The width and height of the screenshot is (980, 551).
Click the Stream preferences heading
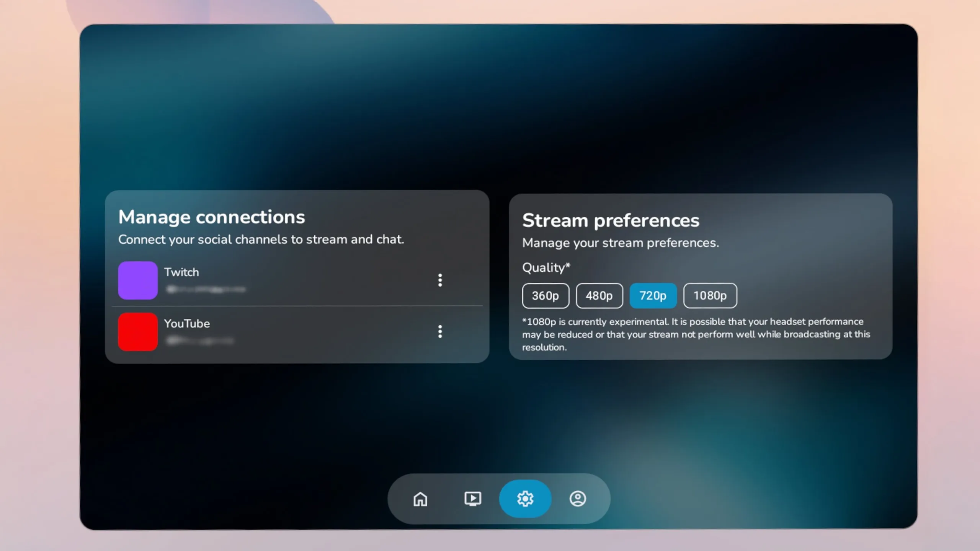pyautogui.click(x=611, y=220)
